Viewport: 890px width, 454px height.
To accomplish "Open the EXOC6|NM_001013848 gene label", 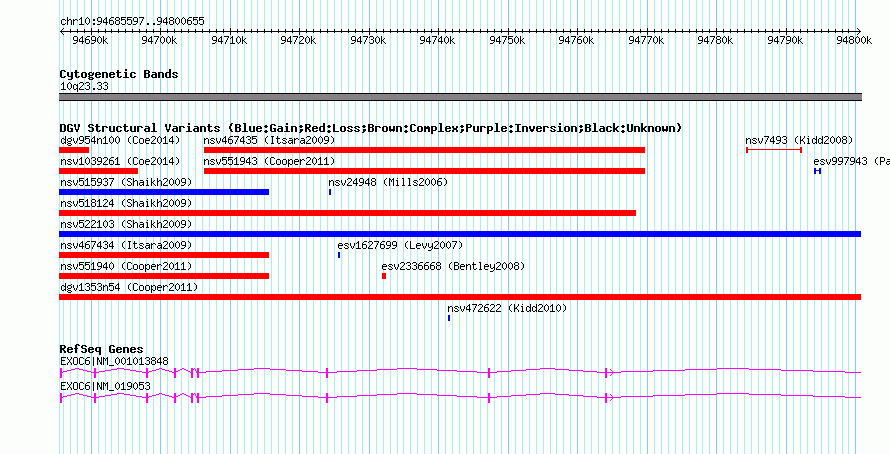I will pos(114,361).
